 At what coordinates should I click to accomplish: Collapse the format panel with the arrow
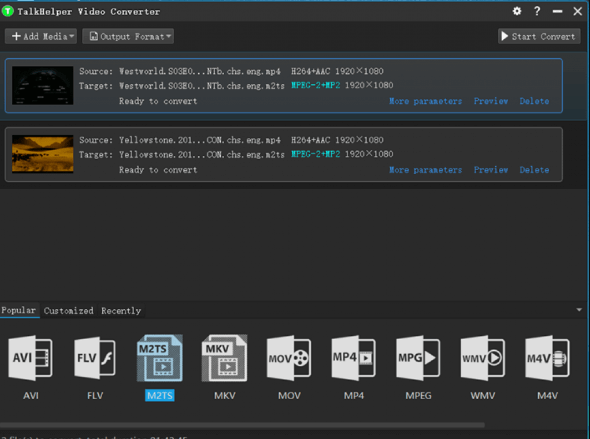pos(579,310)
